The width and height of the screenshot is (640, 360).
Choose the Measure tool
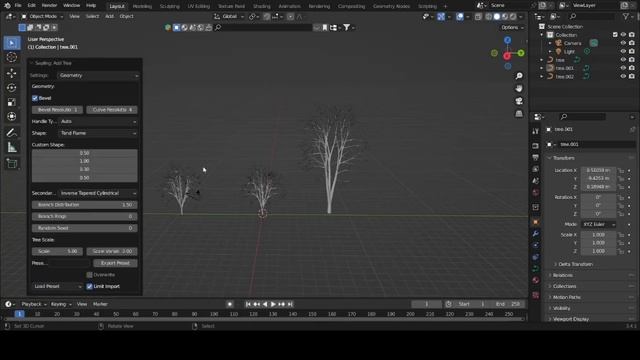coord(12,147)
